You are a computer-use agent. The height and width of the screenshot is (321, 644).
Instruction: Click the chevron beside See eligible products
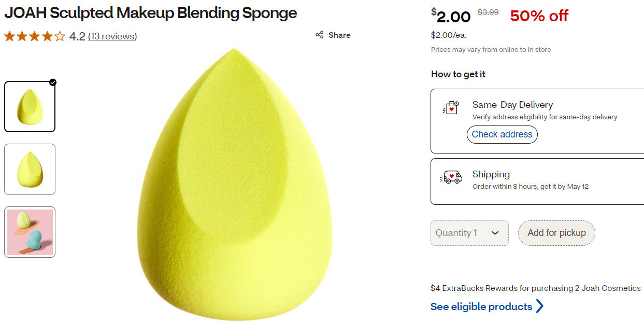[x=539, y=306]
